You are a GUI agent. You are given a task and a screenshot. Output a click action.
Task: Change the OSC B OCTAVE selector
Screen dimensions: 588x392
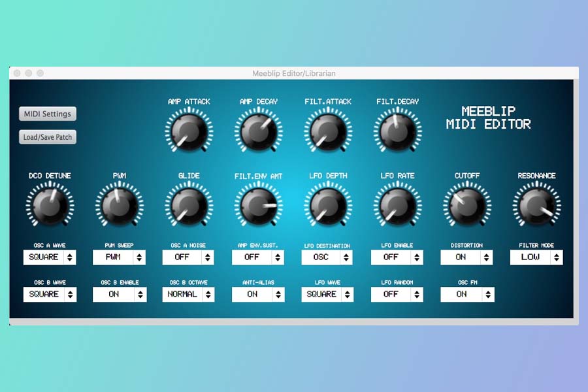tap(188, 295)
